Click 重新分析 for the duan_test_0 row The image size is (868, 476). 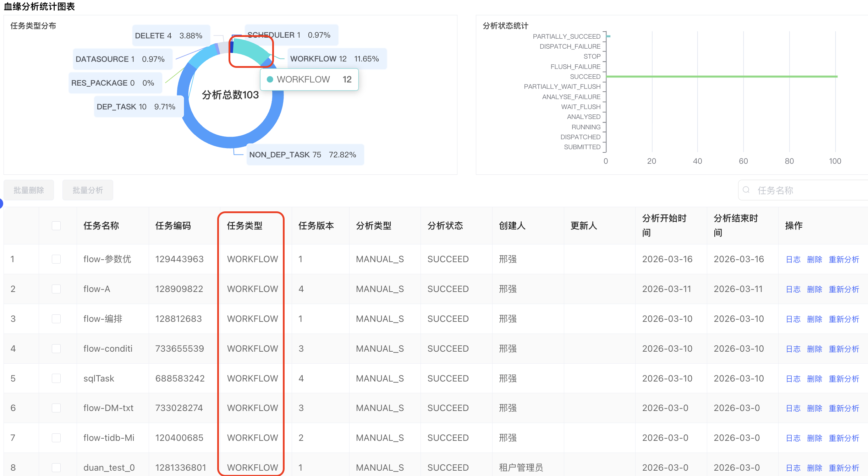844,467
